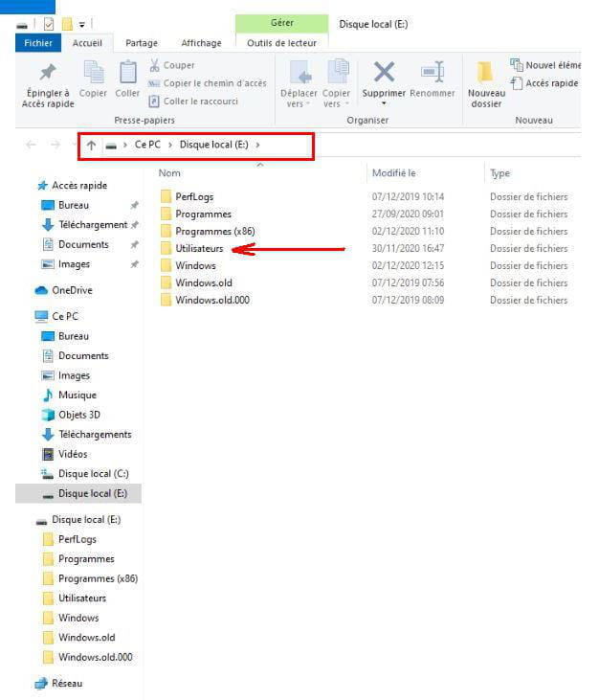This screenshot has width=599, height=700.
Task: Open Vidéos under Ce PC
Action: (73, 454)
